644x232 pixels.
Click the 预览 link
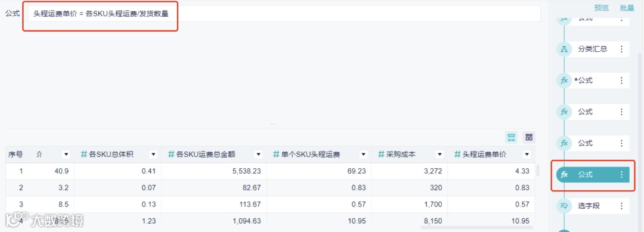pos(602,8)
